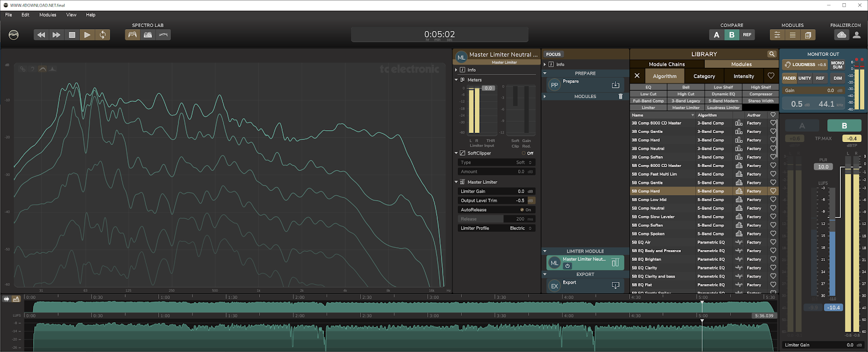
Task: Click the Finalizer logo icon at top left
Action: (14, 35)
